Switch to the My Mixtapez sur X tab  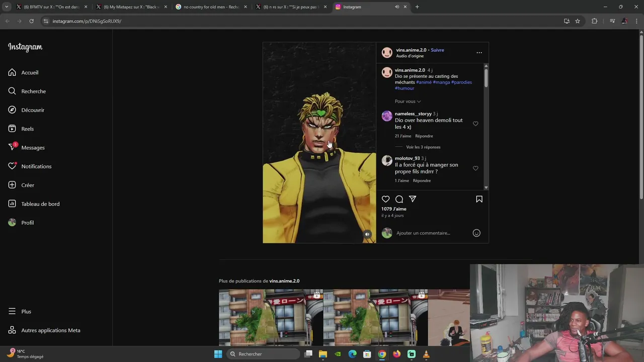(x=131, y=7)
